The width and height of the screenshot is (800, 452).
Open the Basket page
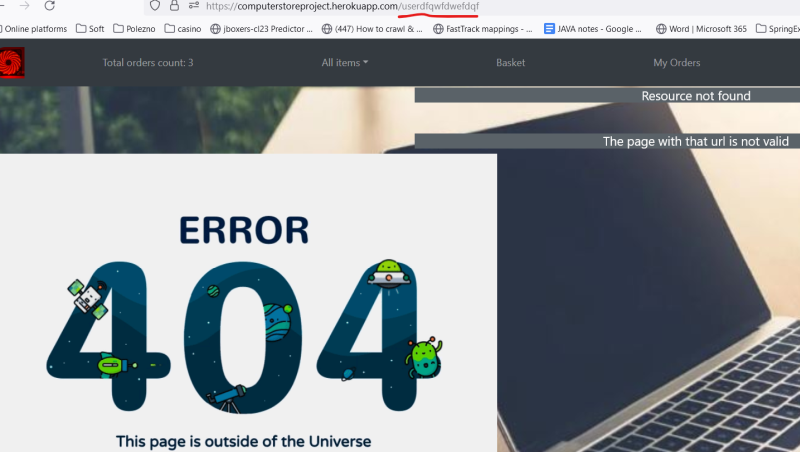[510, 63]
